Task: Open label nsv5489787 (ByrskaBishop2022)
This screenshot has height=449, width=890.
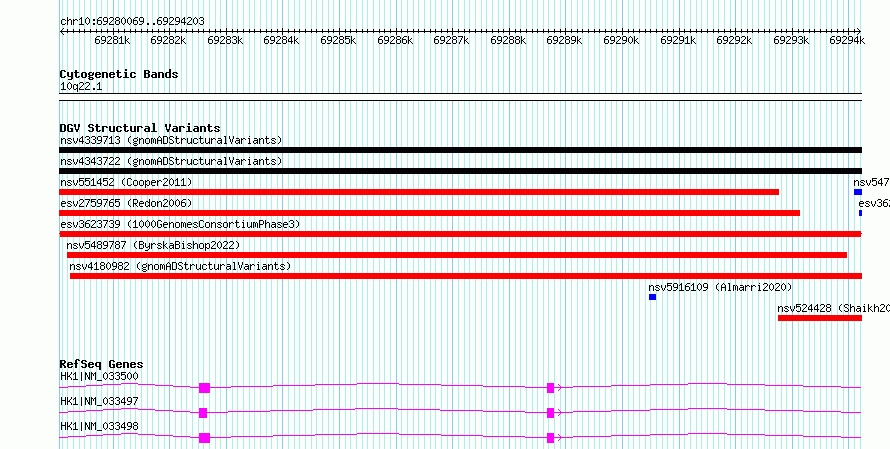Action: coord(153,245)
